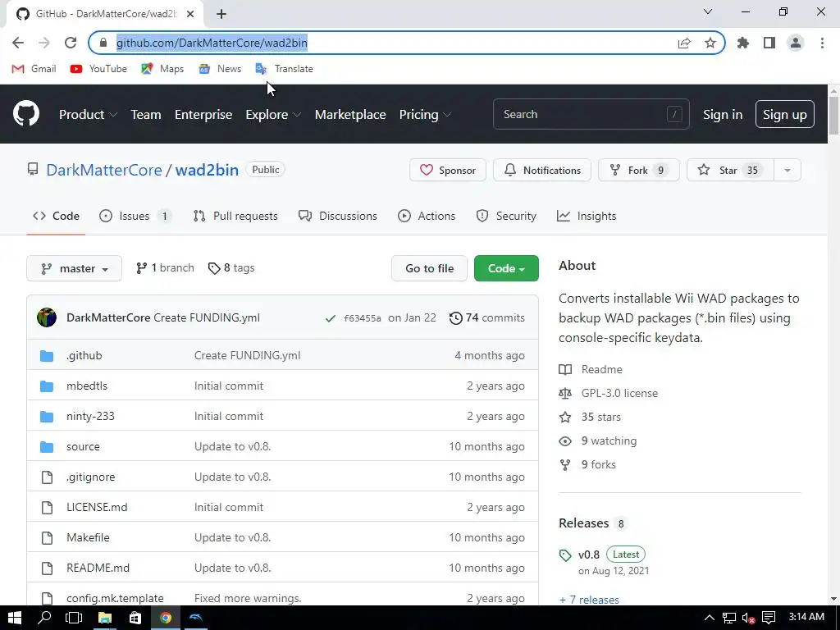Open taskbar search magnifier

point(44,618)
